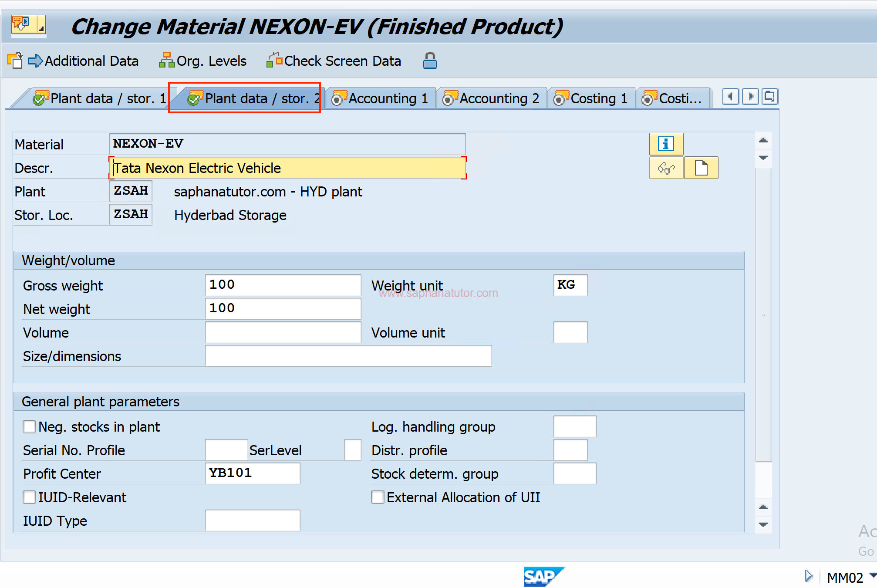
Task: Switch to Plant data / stor. 1 tab
Action: point(99,98)
